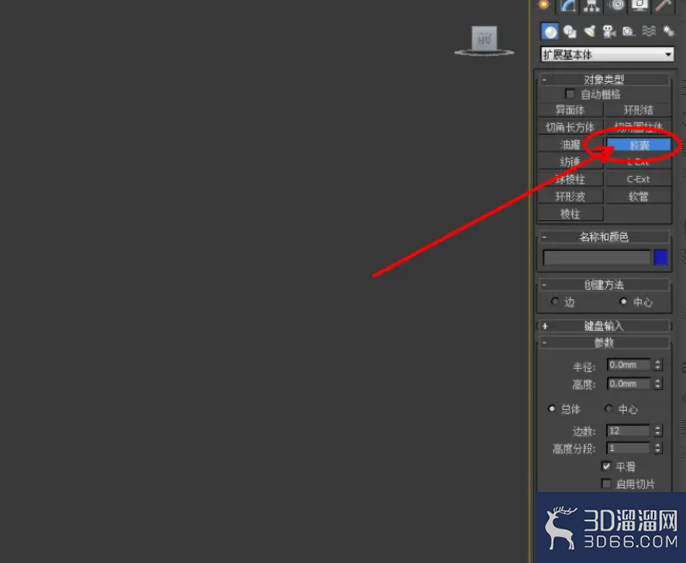
Task: Click the object name text field
Action: [x=596, y=257]
